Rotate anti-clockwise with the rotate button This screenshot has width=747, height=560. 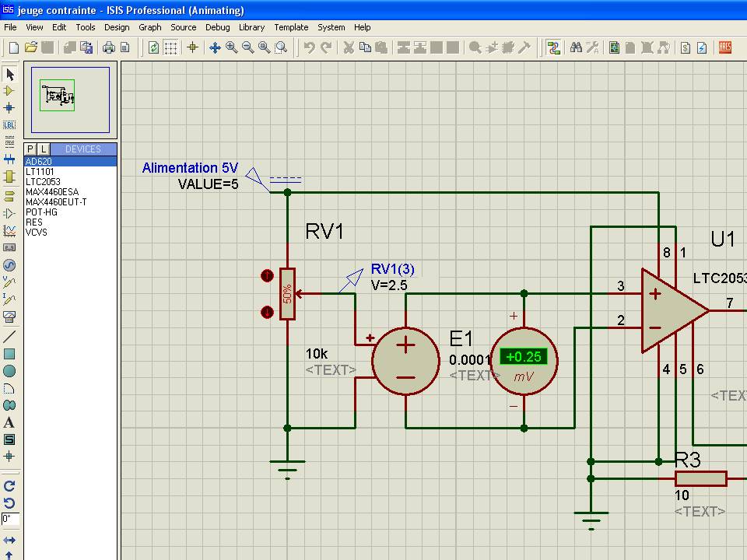point(9,503)
